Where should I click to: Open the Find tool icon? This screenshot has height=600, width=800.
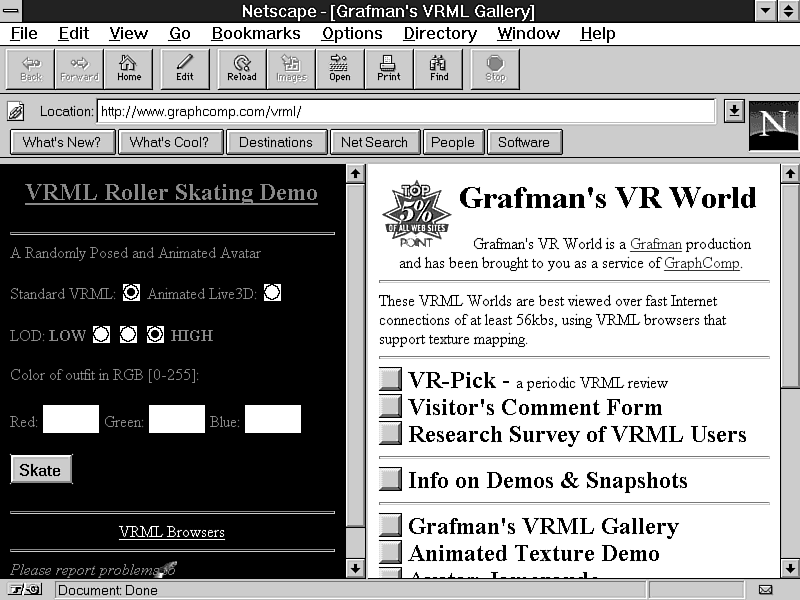pyautogui.click(x=439, y=68)
